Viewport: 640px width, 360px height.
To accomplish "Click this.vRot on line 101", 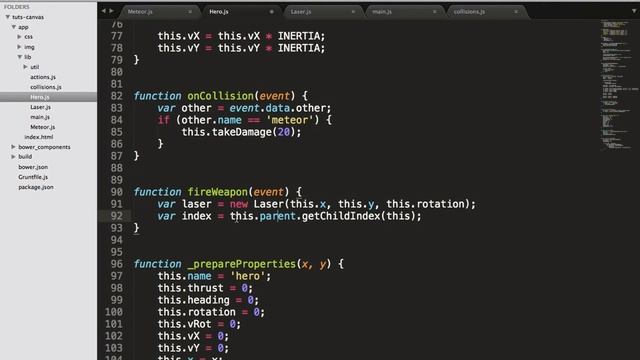I will [184, 324].
